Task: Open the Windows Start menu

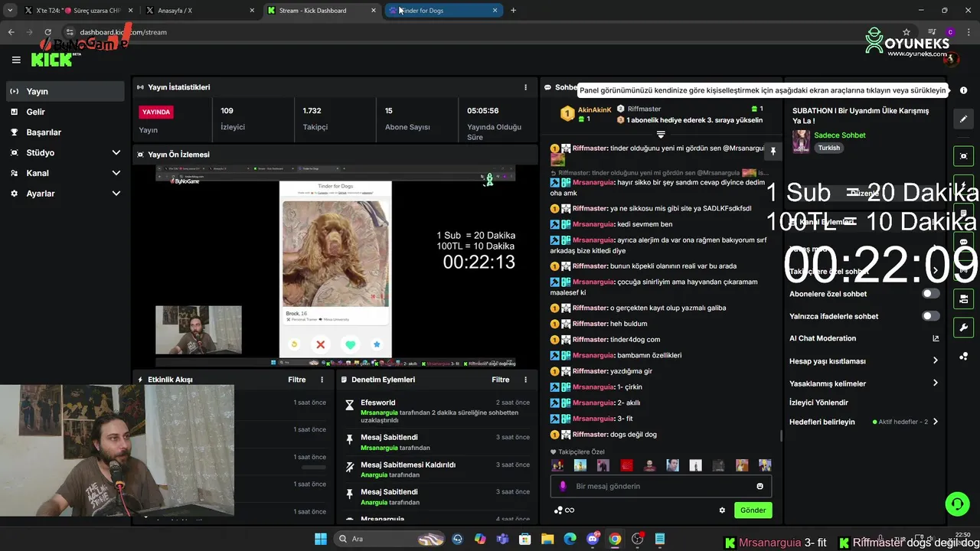Action: [321, 539]
